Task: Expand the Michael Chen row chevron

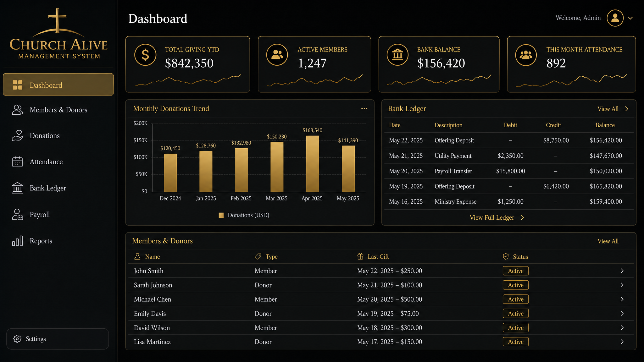Action: [x=622, y=299]
